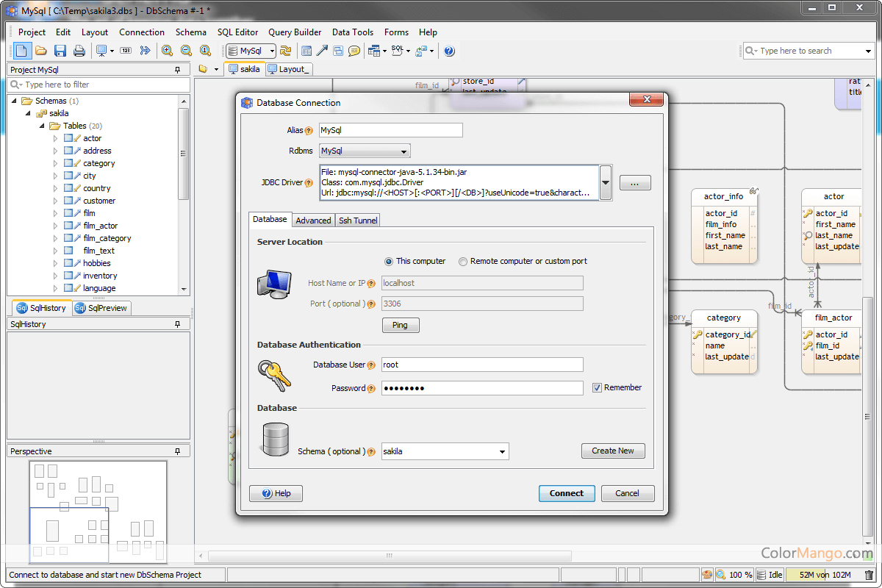Toggle the Remember password checkbox
The height and width of the screenshot is (588, 882).
(x=598, y=388)
